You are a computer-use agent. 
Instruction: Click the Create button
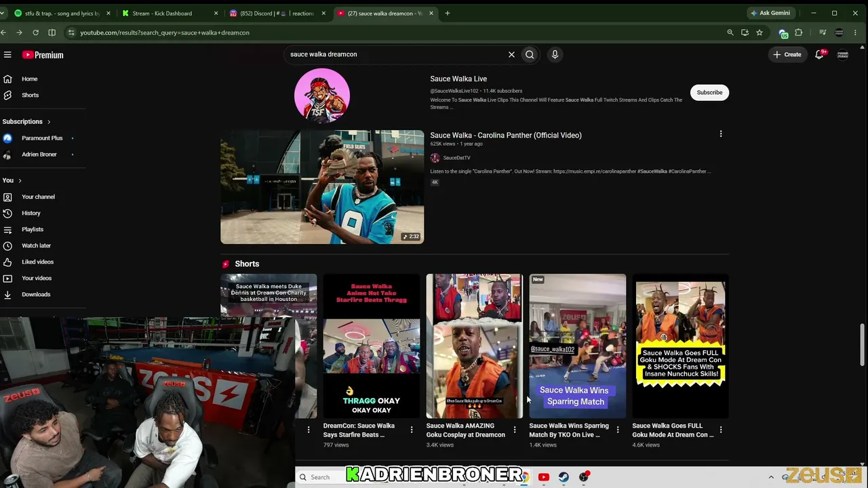coord(787,54)
